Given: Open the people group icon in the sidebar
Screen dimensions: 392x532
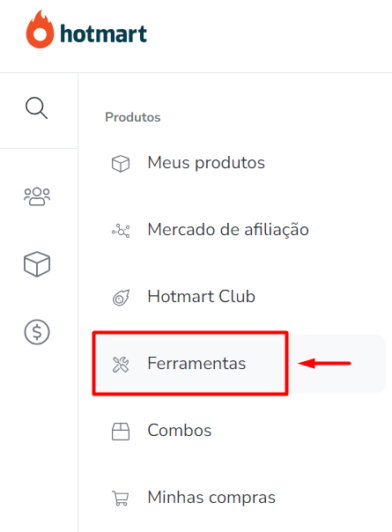Looking at the screenshot, I should point(37,196).
